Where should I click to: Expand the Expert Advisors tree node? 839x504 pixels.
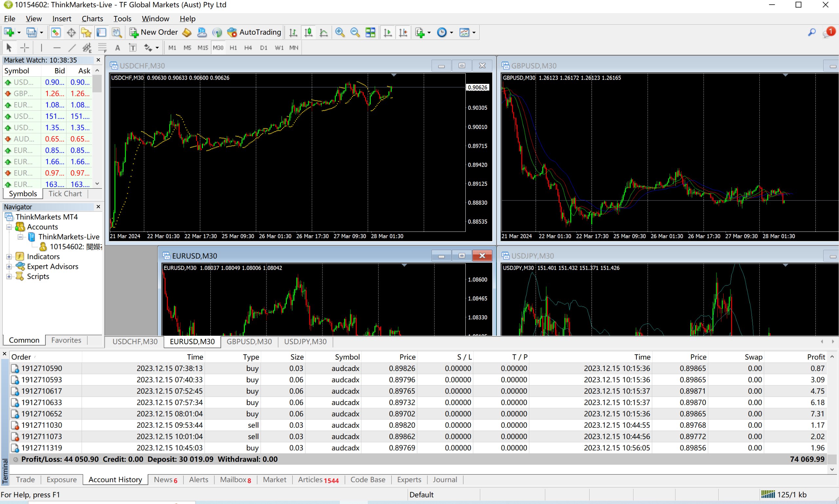pyautogui.click(x=9, y=267)
